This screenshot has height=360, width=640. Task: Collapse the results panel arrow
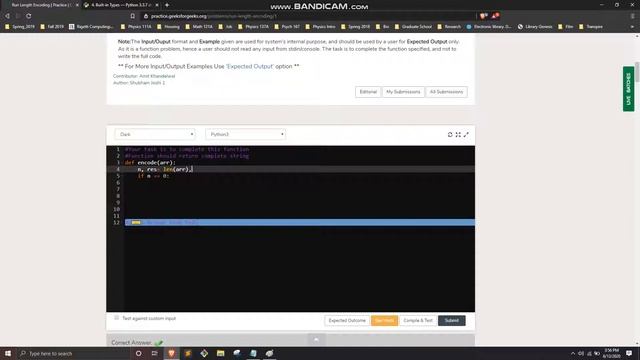(316, 340)
